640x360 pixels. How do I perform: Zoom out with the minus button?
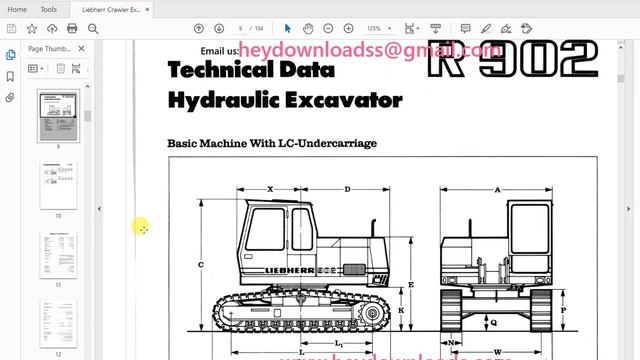(x=328, y=29)
